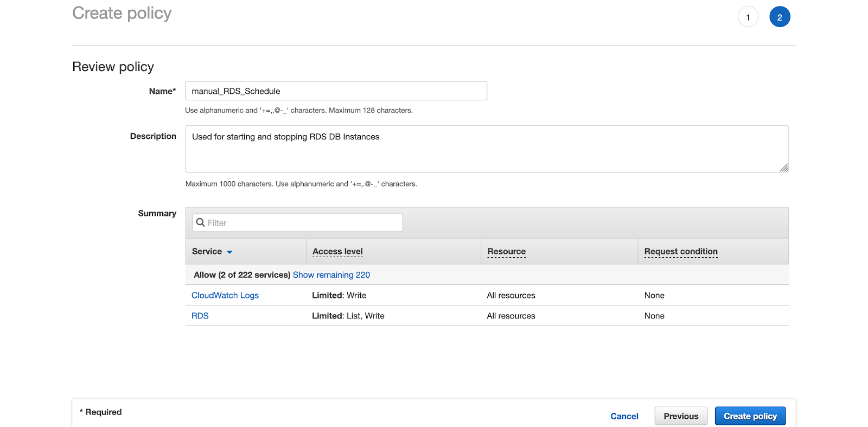
Task: Click 'All resources' in RDS row
Action: (x=511, y=316)
